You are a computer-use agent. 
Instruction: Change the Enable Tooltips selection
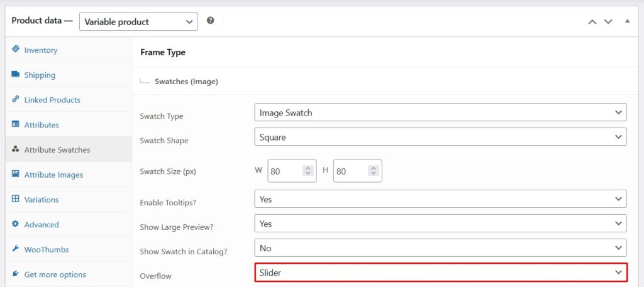(x=440, y=199)
